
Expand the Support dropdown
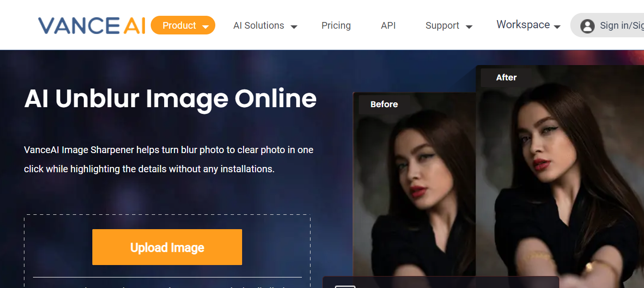449,26
